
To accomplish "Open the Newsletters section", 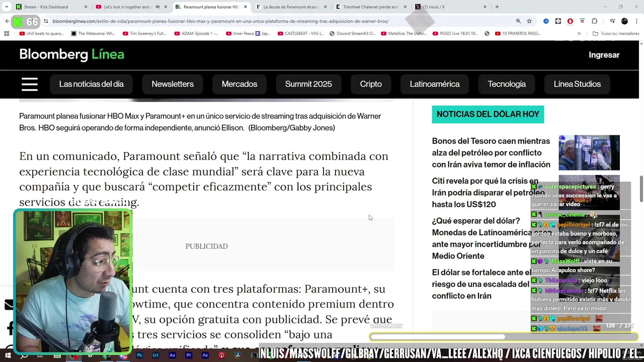I will click(173, 84).
